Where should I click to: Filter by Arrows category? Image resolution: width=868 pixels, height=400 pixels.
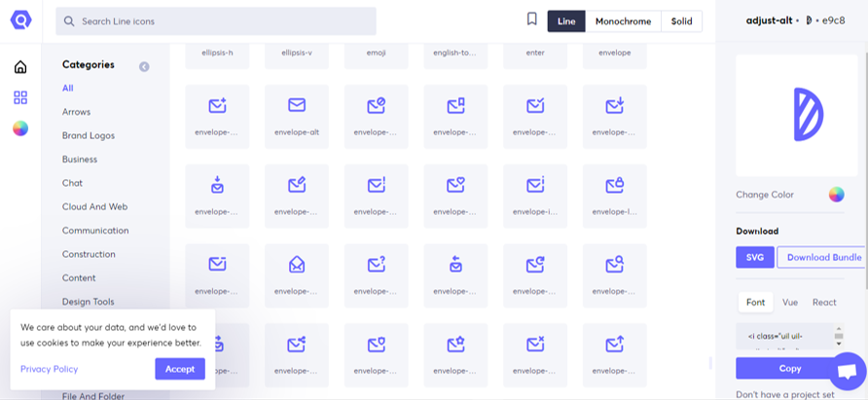tap(77, 112)
